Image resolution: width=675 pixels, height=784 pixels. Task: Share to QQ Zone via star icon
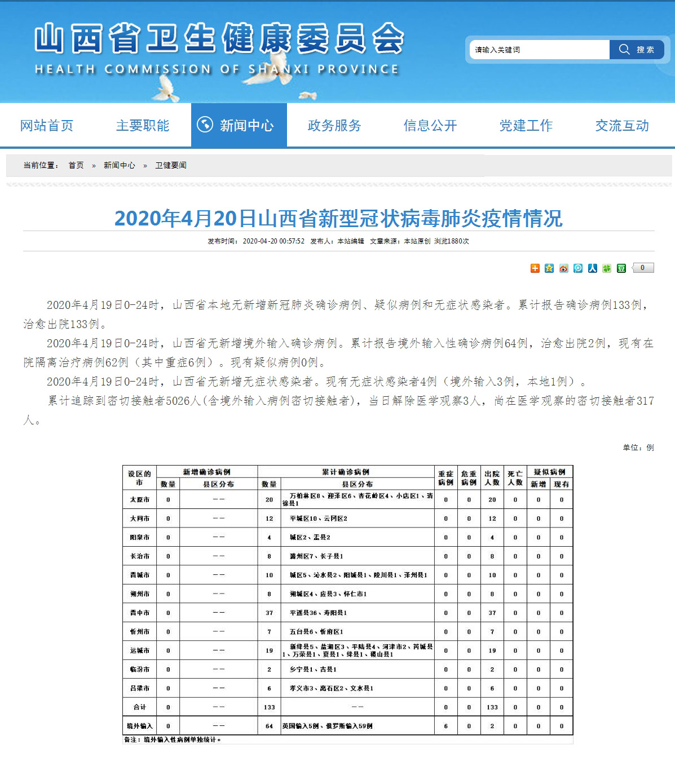[x=549, y=268]
